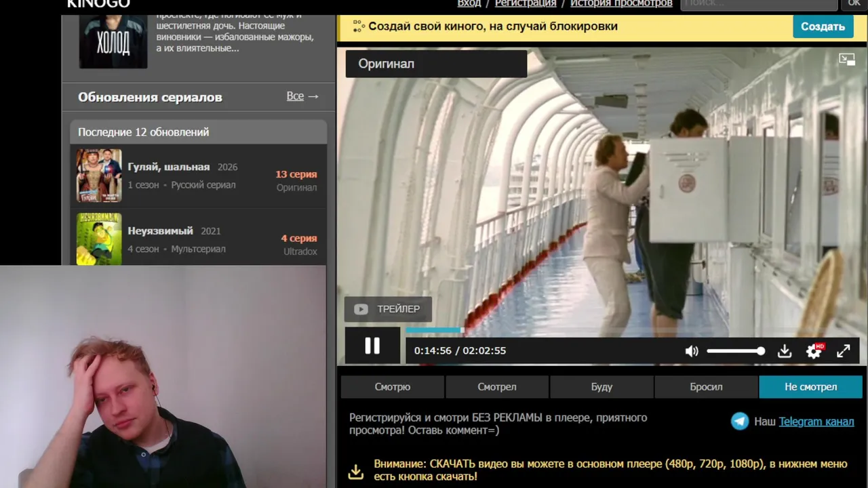Click the Ultradox dubbing label

coord(300,251)
